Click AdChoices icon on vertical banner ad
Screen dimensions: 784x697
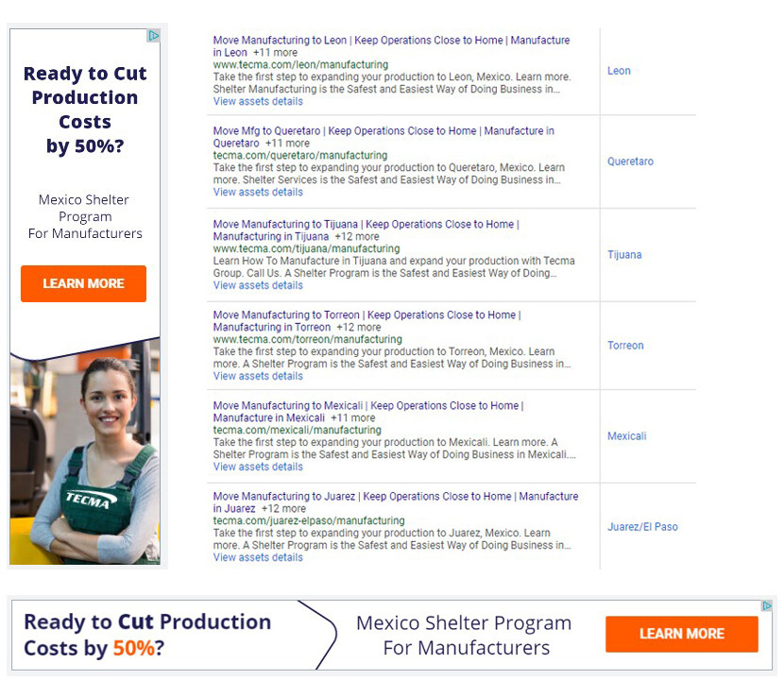point(154,36)
